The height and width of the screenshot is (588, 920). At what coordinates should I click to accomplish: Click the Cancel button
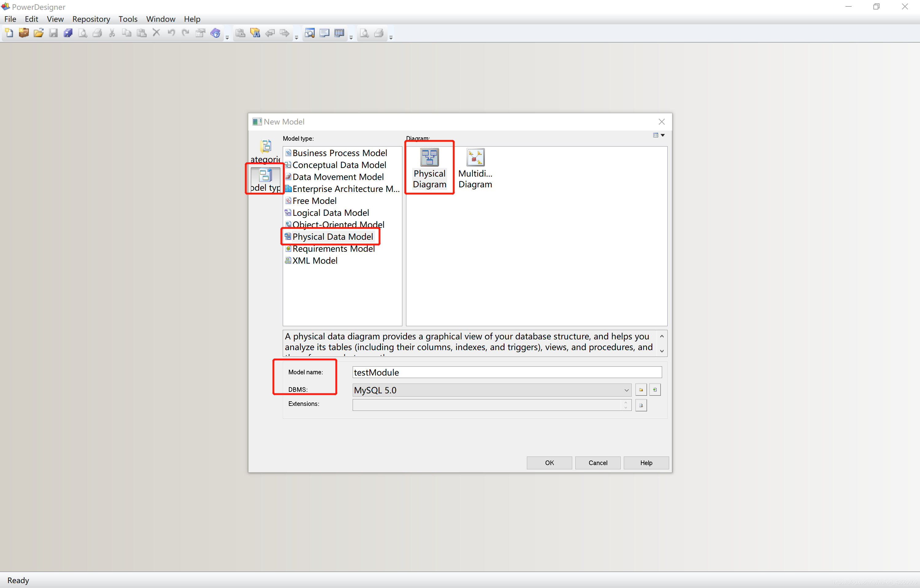598,463
